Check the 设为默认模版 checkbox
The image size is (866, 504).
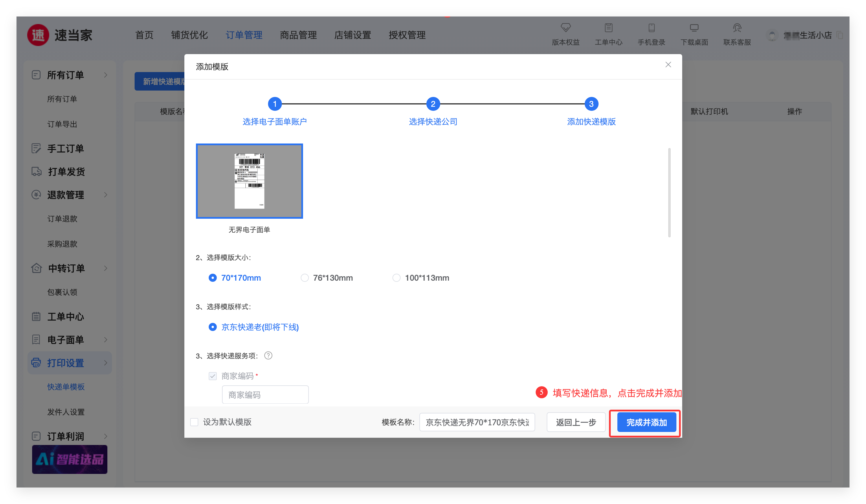point(195,422)
